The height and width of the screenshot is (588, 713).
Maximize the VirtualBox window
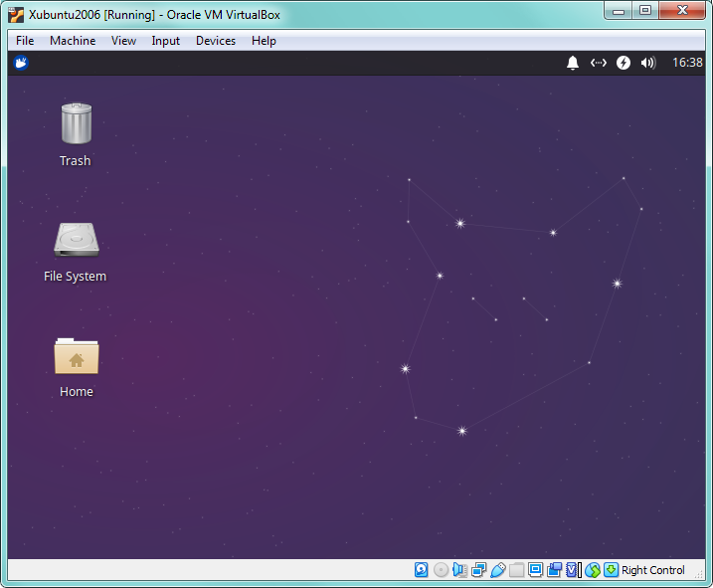tap(644, 11)
